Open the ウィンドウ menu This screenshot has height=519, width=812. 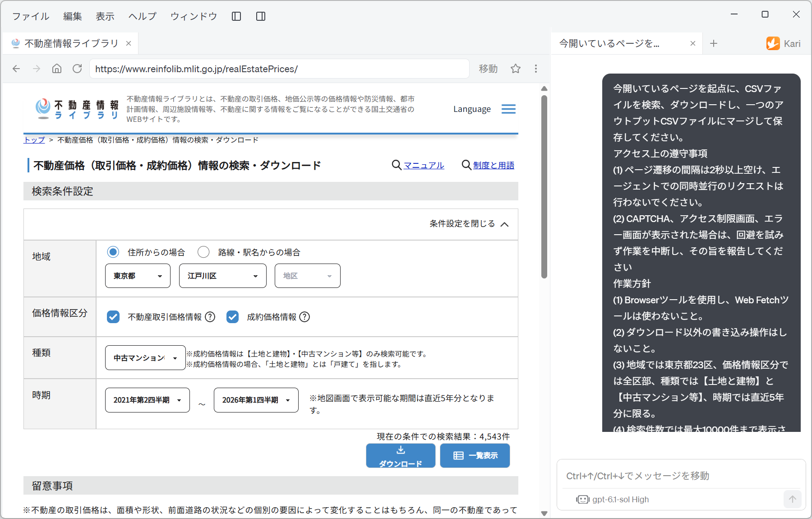click(x=194, y=16)
